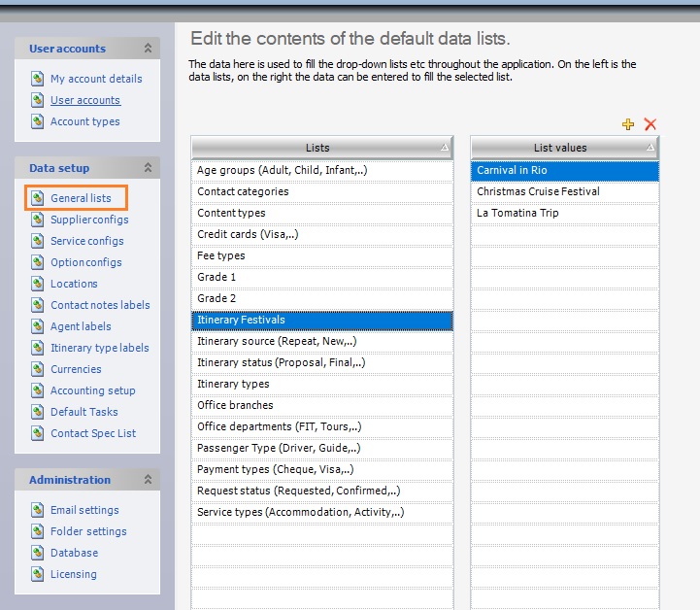Sort using the List values column header

click(560, 148)
